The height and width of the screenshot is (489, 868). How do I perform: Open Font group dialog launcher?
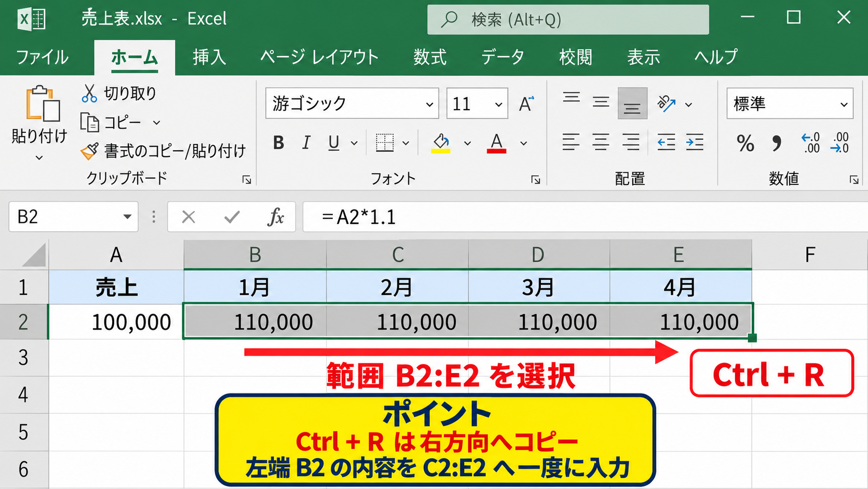(x=536, y=180)
